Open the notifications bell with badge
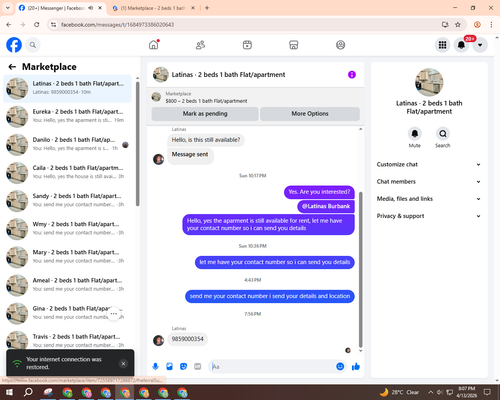The width and height of the screenshot is (500, 400). click(x=461, y=45)
